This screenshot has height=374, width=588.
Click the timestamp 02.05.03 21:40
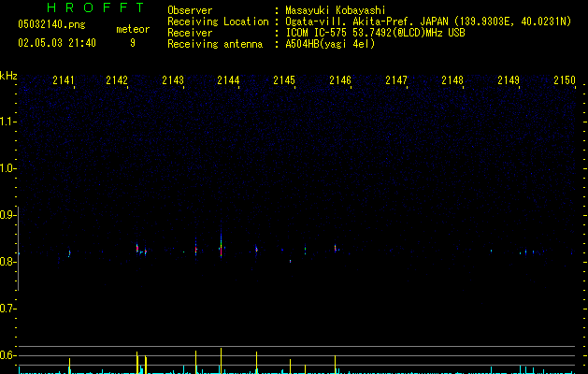point(57,43)
